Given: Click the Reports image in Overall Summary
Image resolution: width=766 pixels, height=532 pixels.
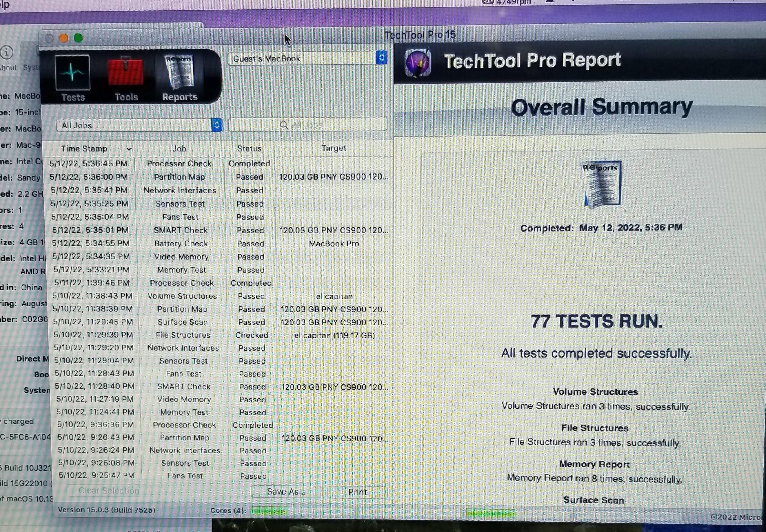Looking at the screenshot, I should coord(602,184).
